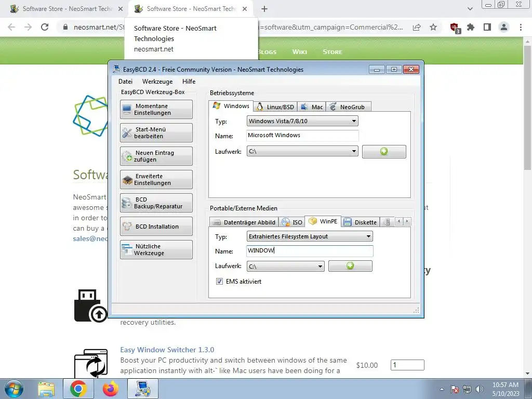The image size is (532, 399).
Task: Click the right tab-scroll arrow
Action: click(407, 221)
